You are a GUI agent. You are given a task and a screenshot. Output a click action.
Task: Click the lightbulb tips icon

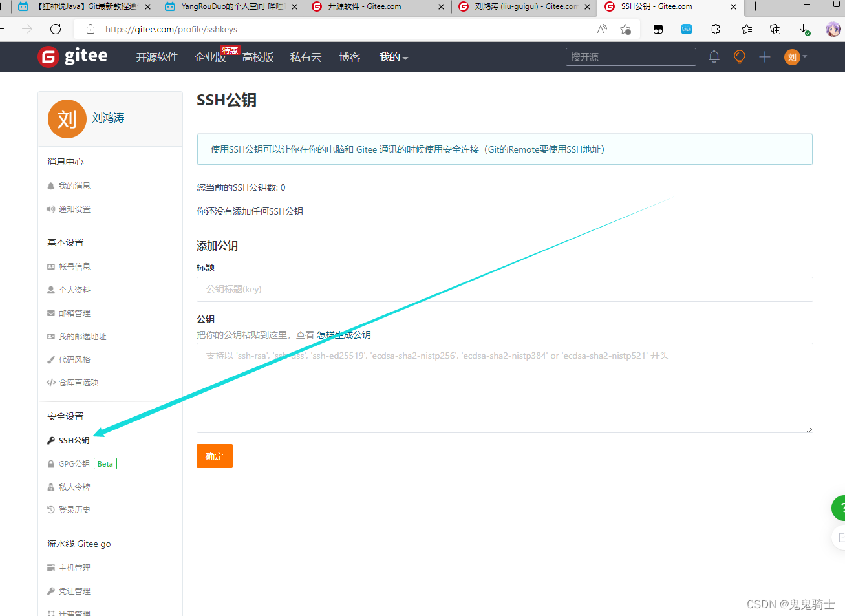740,57
